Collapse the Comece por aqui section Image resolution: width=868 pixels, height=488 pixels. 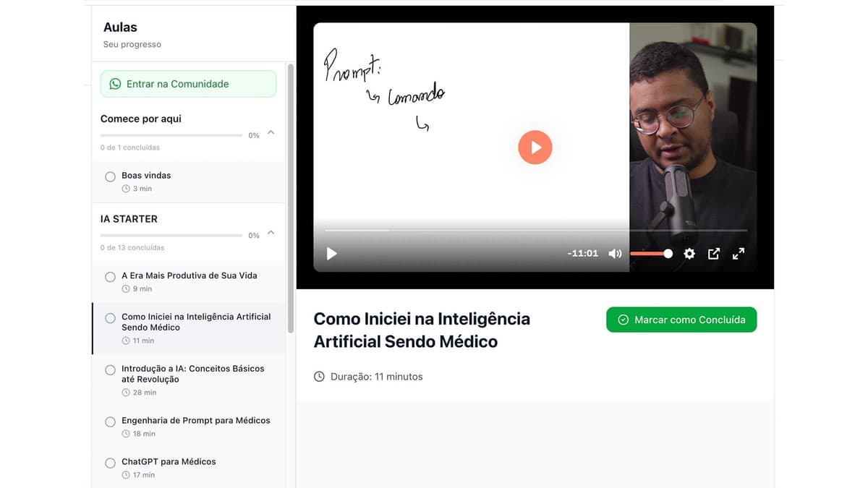270,133
